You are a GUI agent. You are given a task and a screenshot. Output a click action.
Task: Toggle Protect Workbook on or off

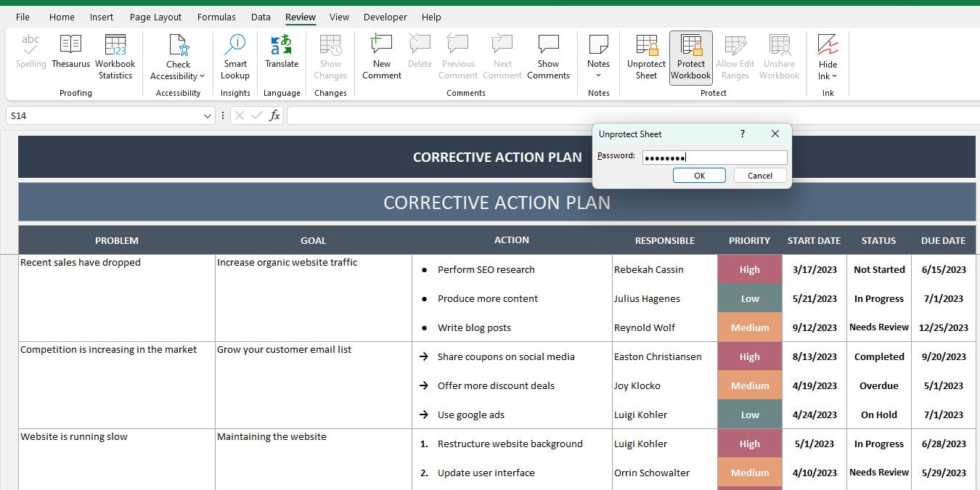pos(690,57)
